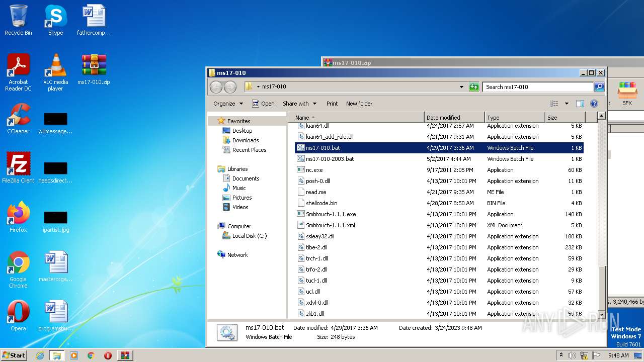Viewport: 644px width, 362px height.
Task: Open the Documents library
Action: pos(246,178)
